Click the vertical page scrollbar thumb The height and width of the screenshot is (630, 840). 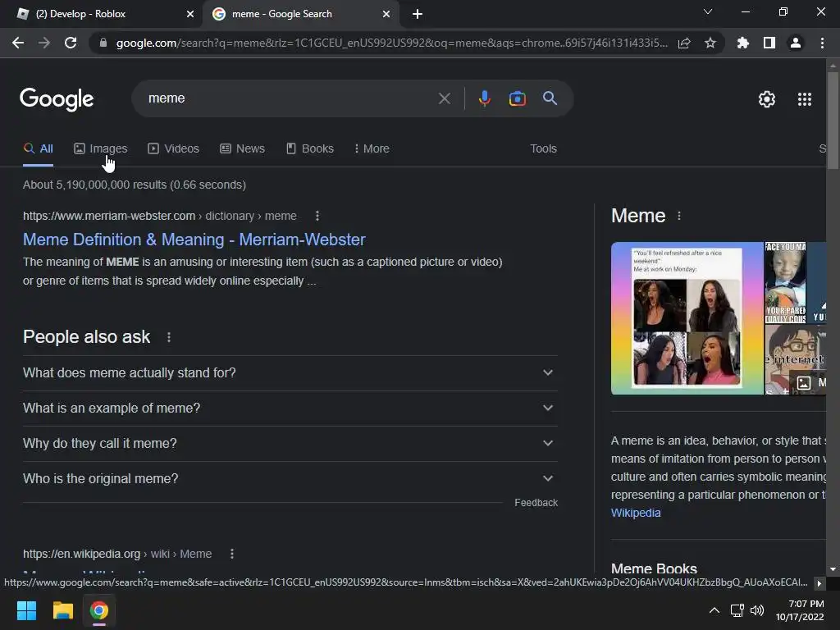833,121
